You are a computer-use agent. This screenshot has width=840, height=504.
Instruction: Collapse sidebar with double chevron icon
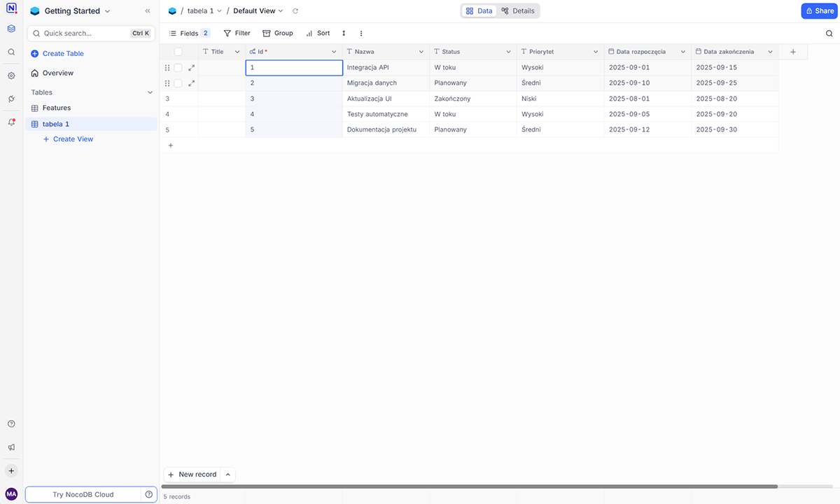tap(148, 11)
